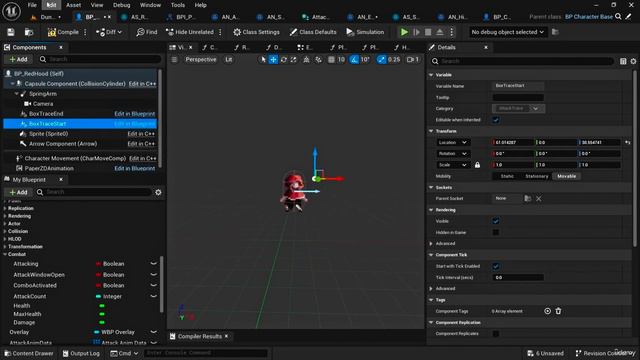Click the trash icon for Component Tags
The image size is (640, 360).
tap(558, 311)
